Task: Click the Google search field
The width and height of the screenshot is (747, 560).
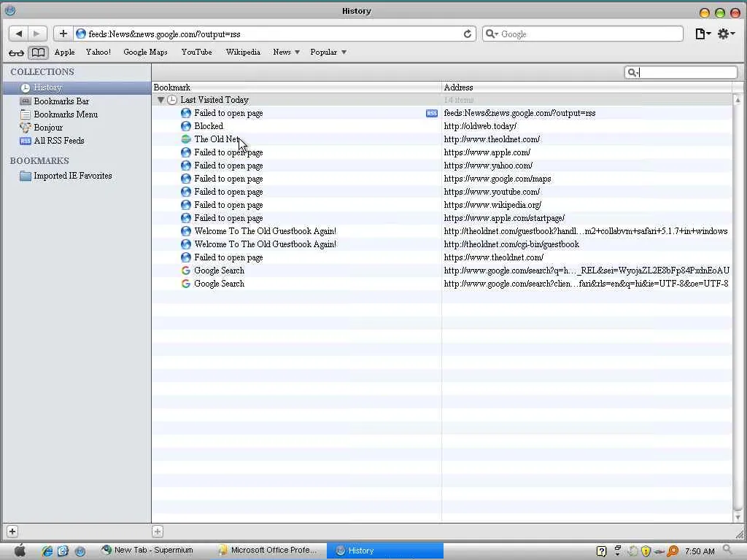Action: 583,34
